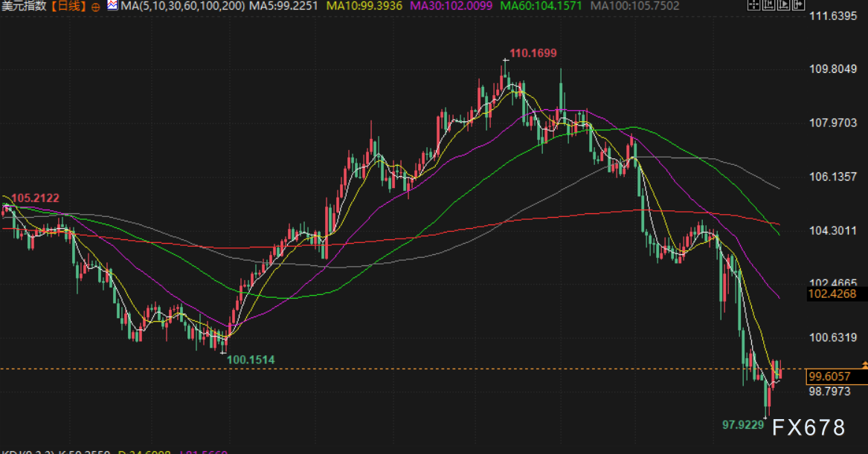
Task: Click the current price tag 99.6057
Action: [831, 377]
